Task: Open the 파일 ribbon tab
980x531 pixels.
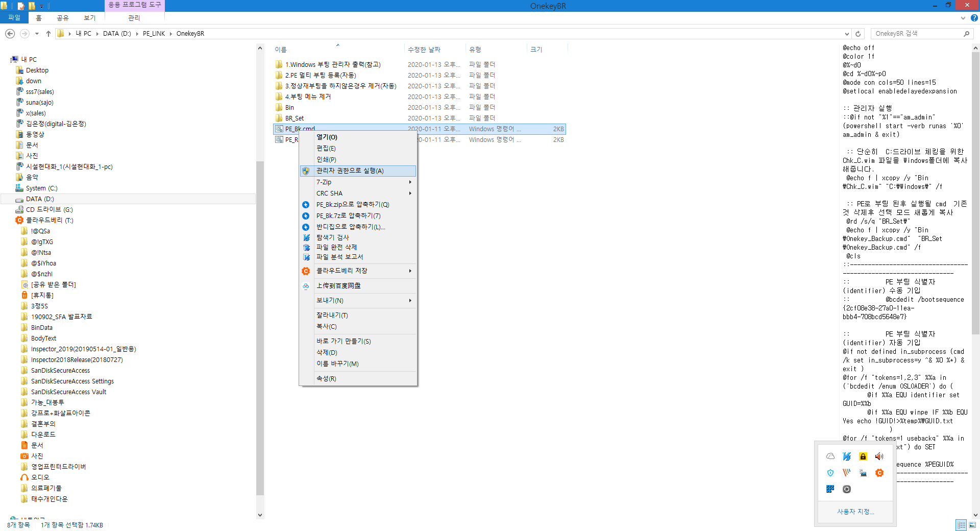Action: [14, 17]
